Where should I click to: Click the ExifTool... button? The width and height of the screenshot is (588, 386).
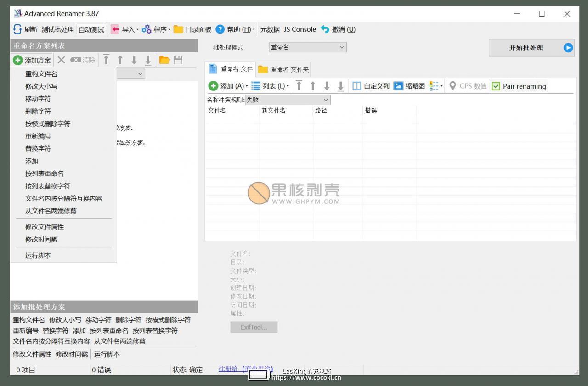[254, 327]
